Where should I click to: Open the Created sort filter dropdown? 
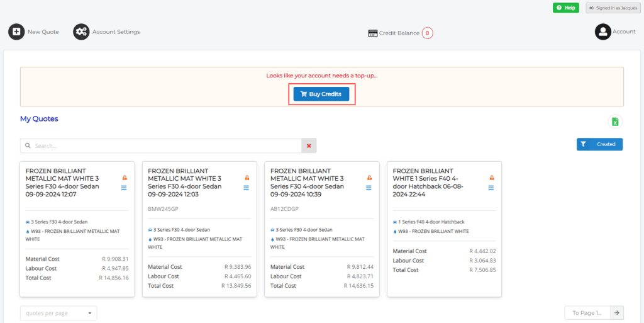[599, 144]
